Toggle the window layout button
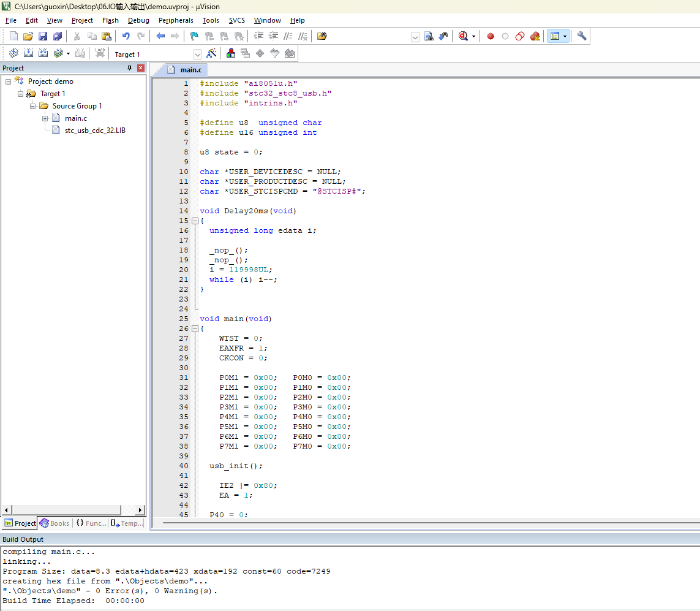Image resolution: width=700 pixels, height=611 pixels. pyautogui.click(x=554, y=36)
